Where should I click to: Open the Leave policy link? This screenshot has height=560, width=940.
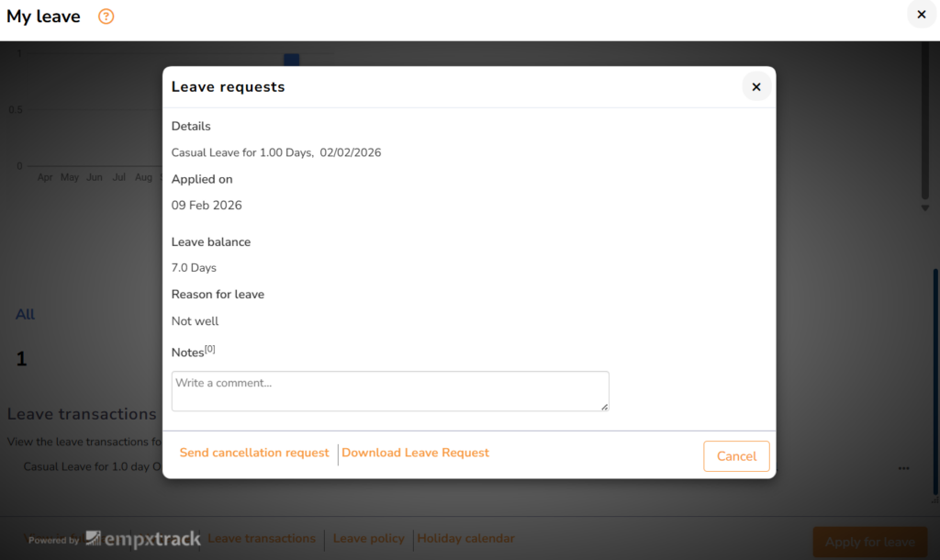point(368,539)
